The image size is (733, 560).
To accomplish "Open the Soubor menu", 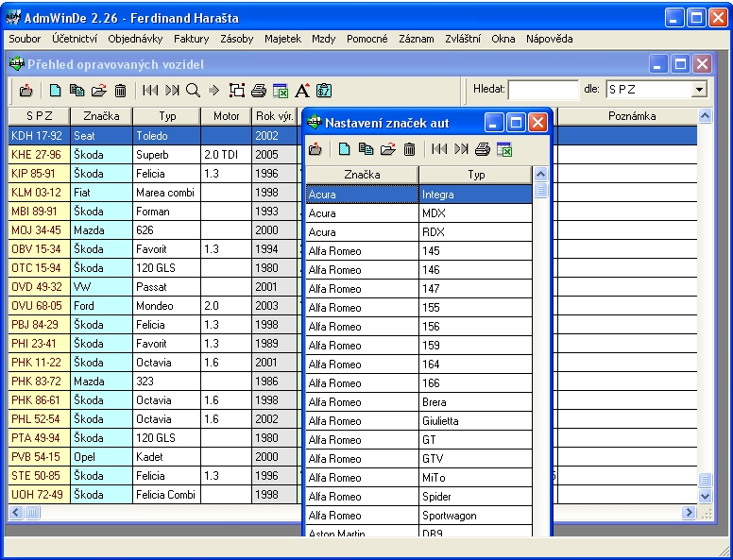I will [x=25, y=39].
